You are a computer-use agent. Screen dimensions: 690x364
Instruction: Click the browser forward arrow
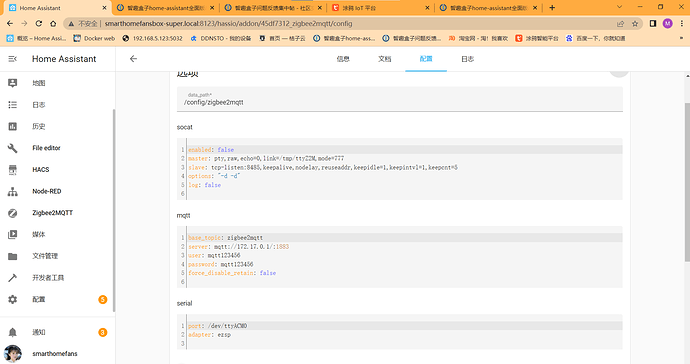[x=24, y=24]
